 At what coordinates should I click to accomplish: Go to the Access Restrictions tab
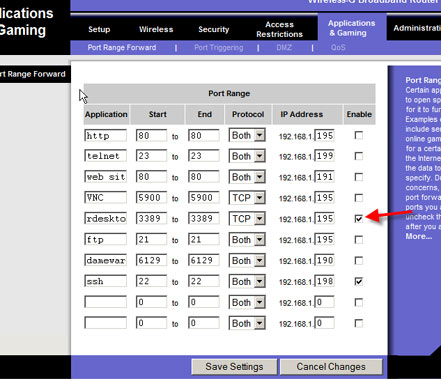point(279,29)
